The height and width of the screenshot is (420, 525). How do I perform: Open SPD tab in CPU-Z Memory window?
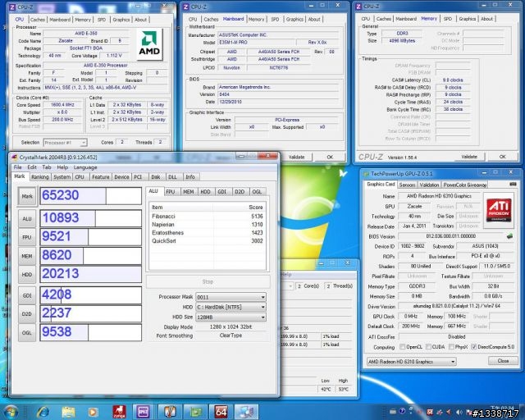pyautogui.click(x=448, y=19)
